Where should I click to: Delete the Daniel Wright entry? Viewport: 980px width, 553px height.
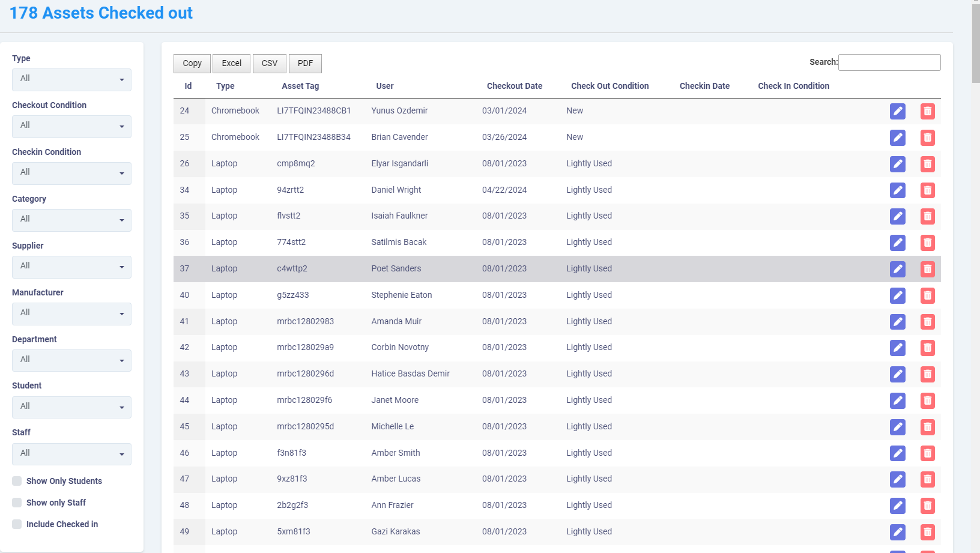coord(928,190)
